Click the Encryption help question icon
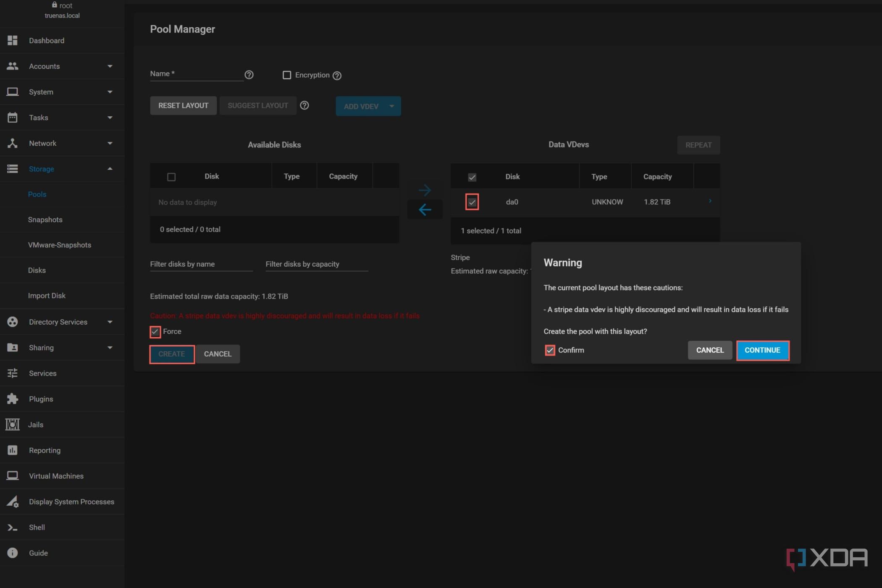882x588 pixels. [x=337, y=76]
